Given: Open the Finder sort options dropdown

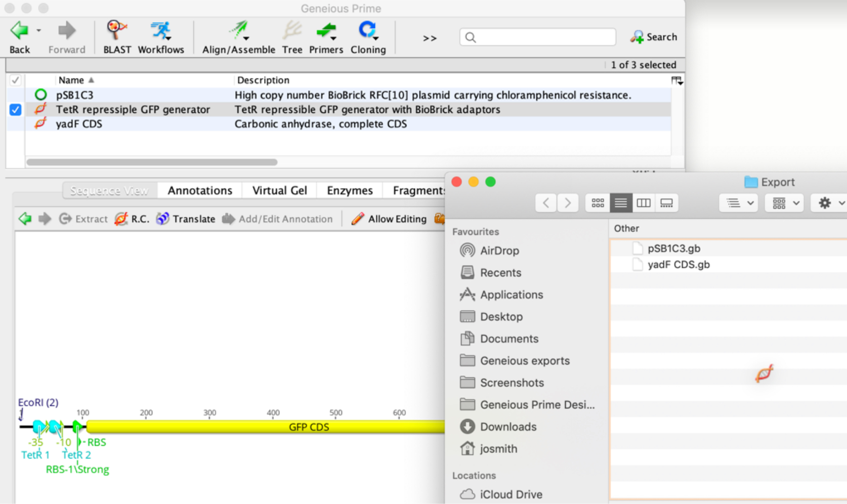Looking at the screenshot, I should pyautogui.click(x=739, y=203).
